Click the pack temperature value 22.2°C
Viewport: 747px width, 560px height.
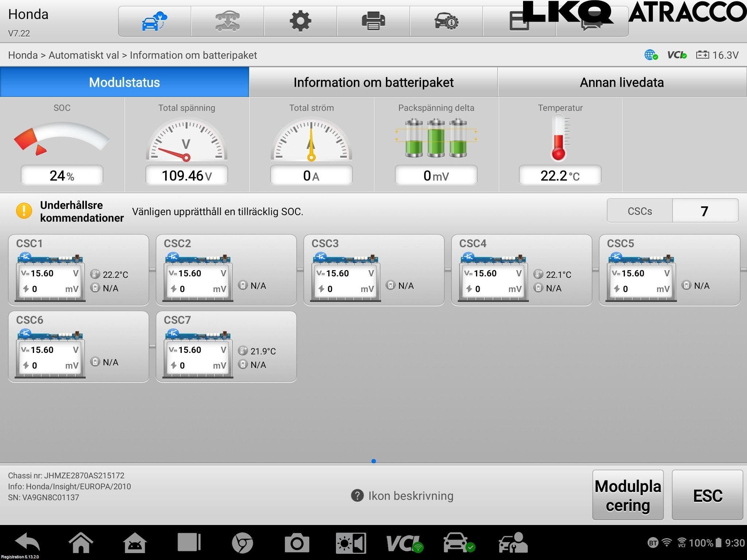click(x=560, y=175)
